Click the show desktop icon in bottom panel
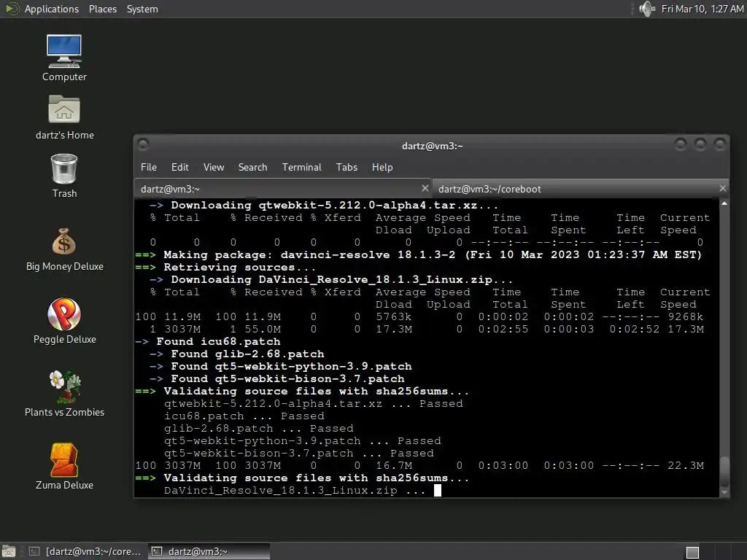747x560 pixels. pyautogui.click(x=8, y=551)
